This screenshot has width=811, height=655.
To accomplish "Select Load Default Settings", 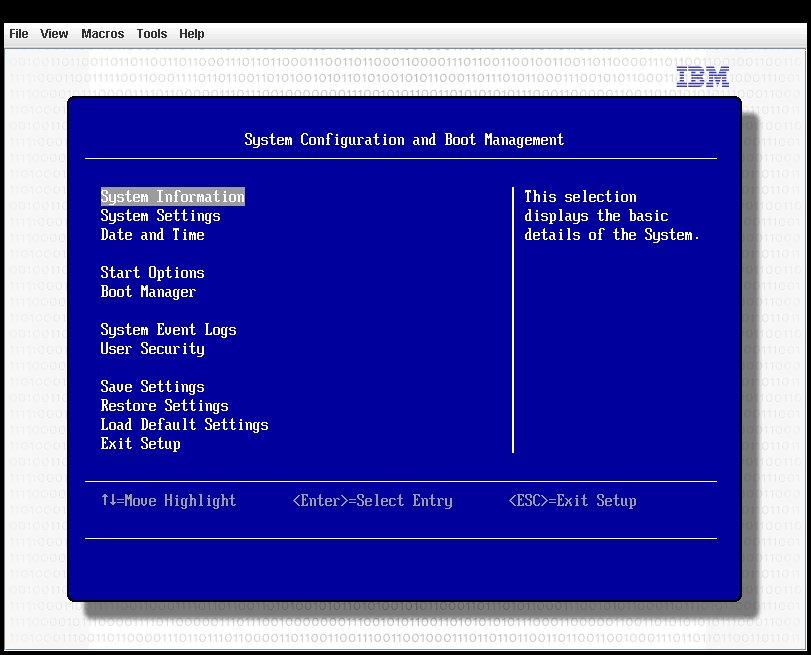I will (x=184, y=424).
